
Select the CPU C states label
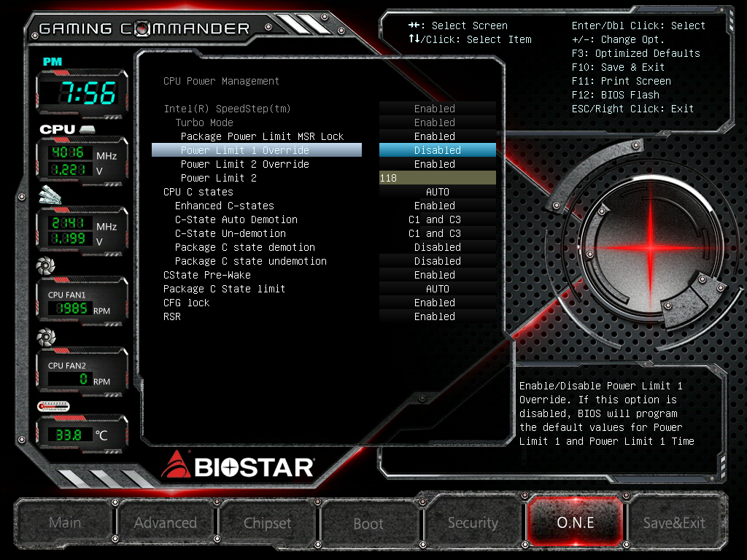coord(198,192)
